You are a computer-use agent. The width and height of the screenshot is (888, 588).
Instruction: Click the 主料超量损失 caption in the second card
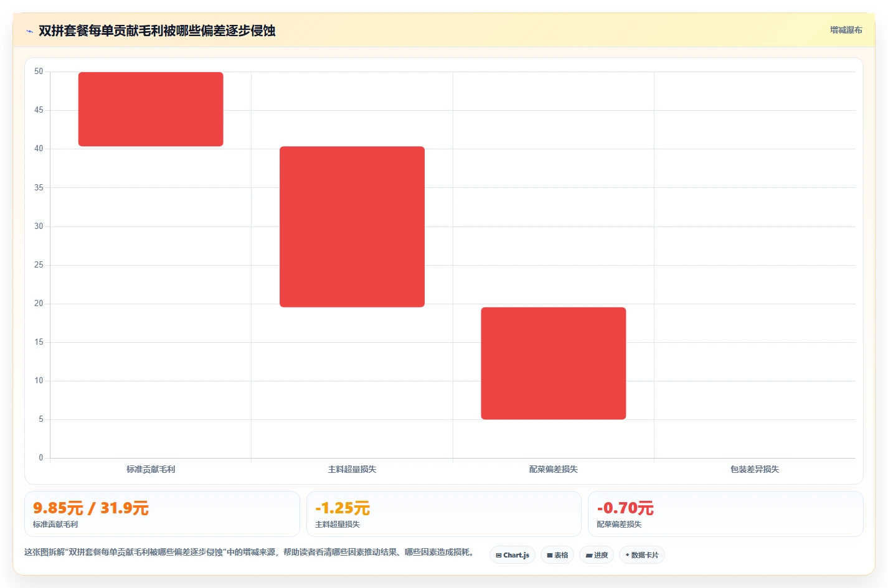[338, 525]
